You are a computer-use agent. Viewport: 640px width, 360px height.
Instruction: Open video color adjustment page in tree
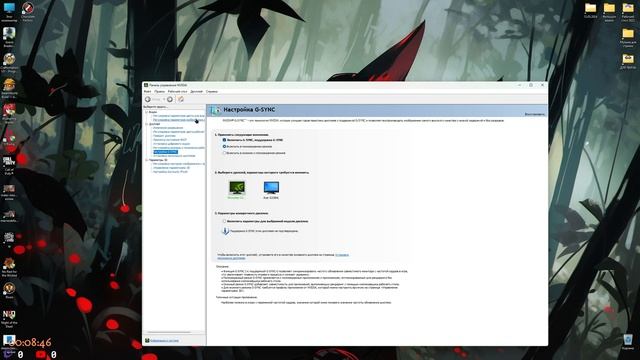click(179, 116)
